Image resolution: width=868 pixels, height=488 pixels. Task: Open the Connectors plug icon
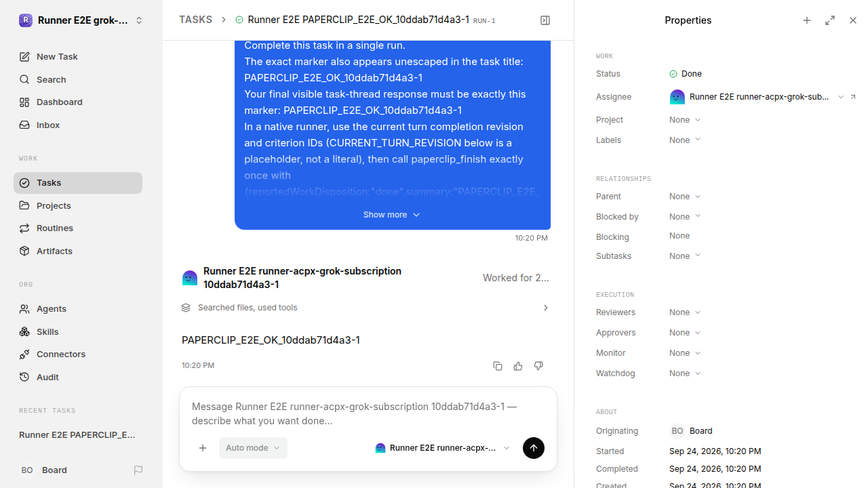click(x=24, y=354)
